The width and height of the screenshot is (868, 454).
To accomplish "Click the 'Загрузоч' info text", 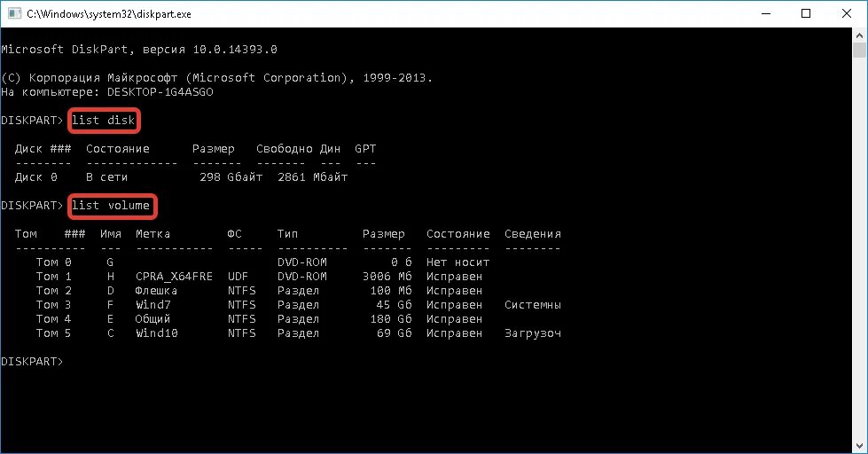I will pos(533,333).
